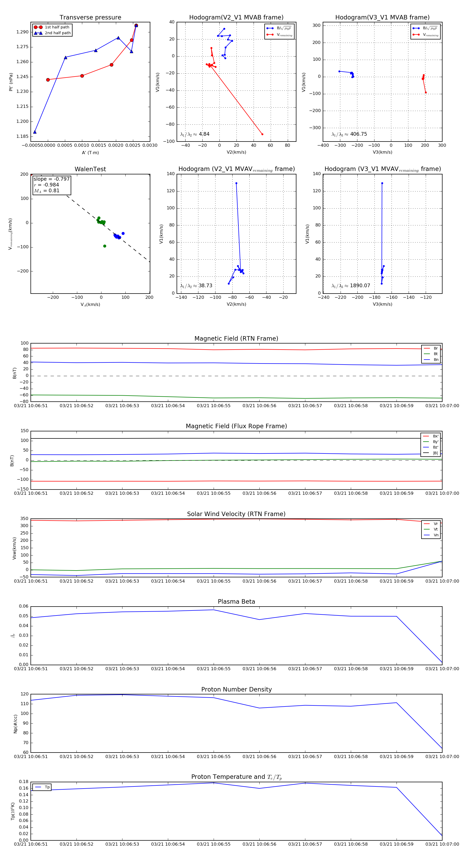Click the 38.73 eigenvalue ratio label
Image resolution: width=473 pixels, height=868 pixels.
tap(196, 286)
